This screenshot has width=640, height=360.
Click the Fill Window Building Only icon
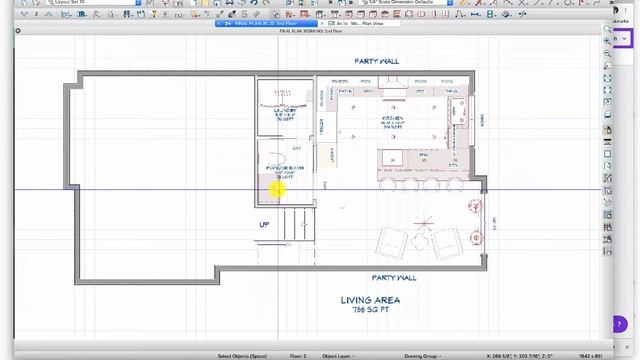click(x=607, y=90)
